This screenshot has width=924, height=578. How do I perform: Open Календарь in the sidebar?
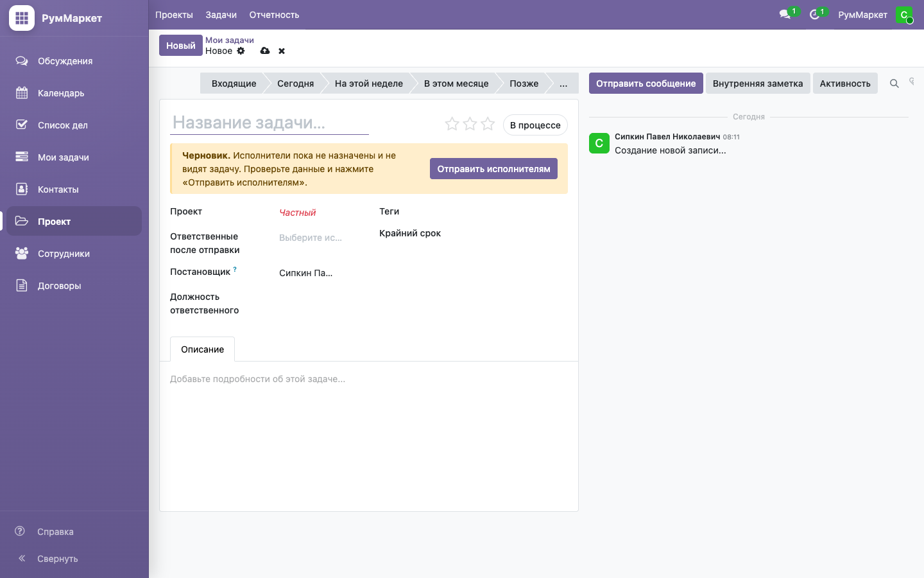[x=74, y=93]
